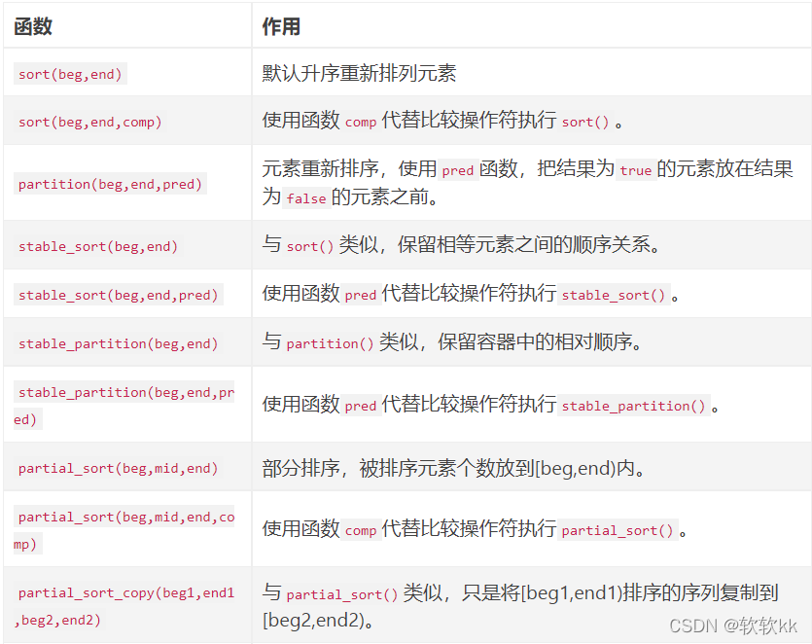Click inline code pred in the stable_partition row description

[x=361, y=406]
